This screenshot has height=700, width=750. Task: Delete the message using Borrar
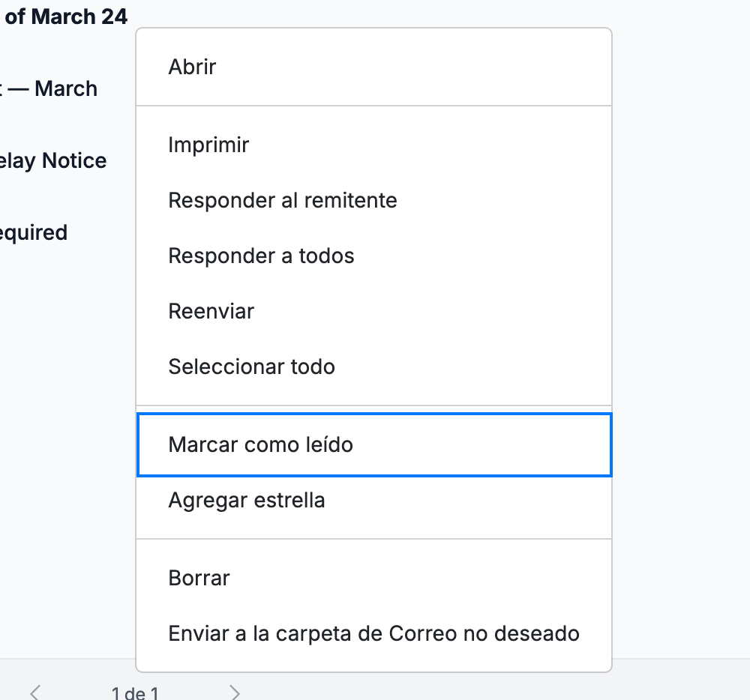pyautogui.click(x=374, y=578)
